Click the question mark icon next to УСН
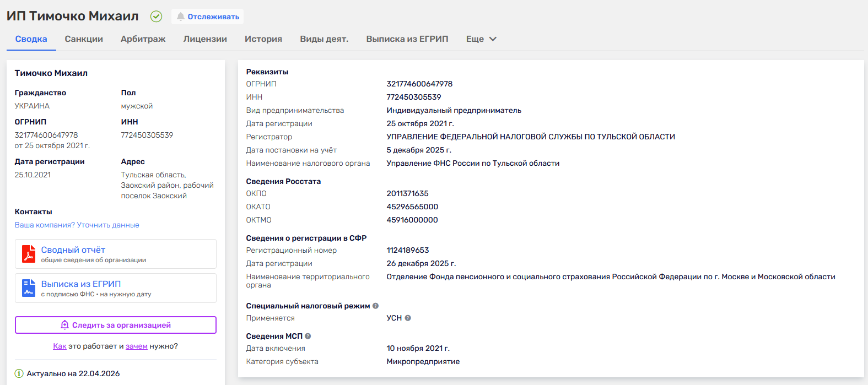Viewport: 868px width, 385px height. 408,318
